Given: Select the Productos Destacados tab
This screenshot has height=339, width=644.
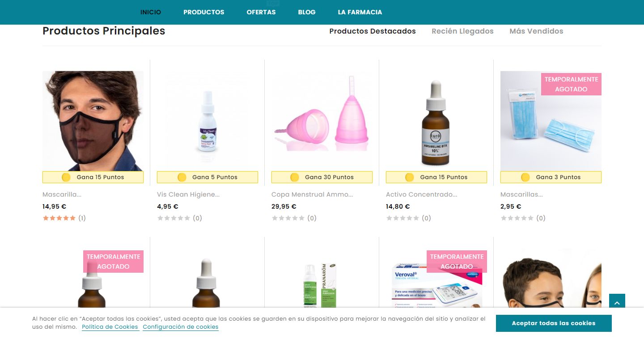Looking at the screenshot, I should pyautogui.click(x=373, y=31).
